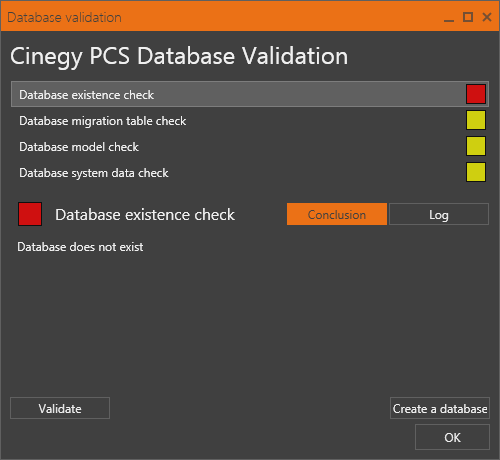Close the Database validation window
The width and height of the screenshot is (500, 460).
(487, 17)
